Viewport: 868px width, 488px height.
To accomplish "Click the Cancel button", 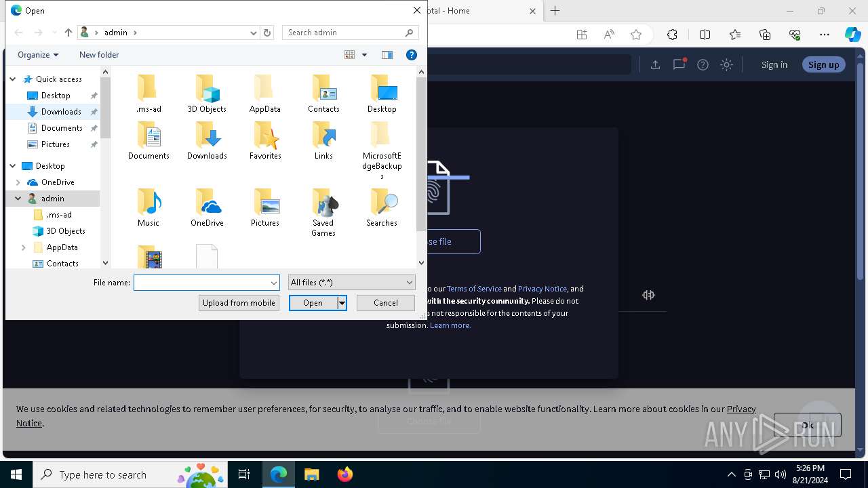I will coord(386,303).
